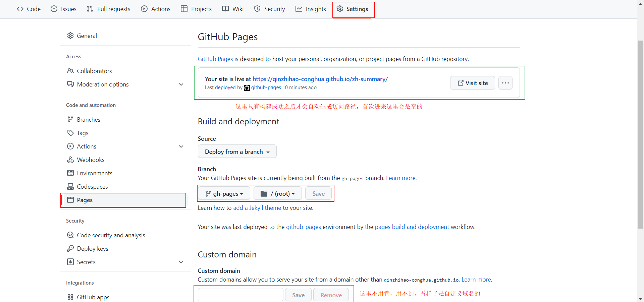
Task: Open Learn more about custom domains
Action: coord(476,280)
